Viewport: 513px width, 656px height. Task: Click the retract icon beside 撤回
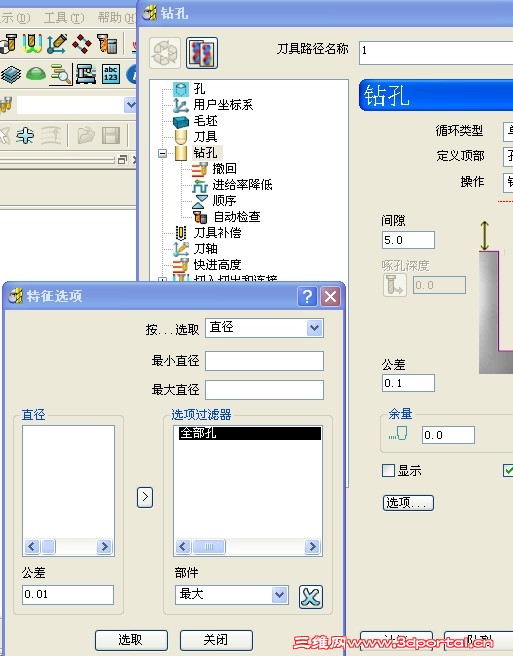(200, 169)
